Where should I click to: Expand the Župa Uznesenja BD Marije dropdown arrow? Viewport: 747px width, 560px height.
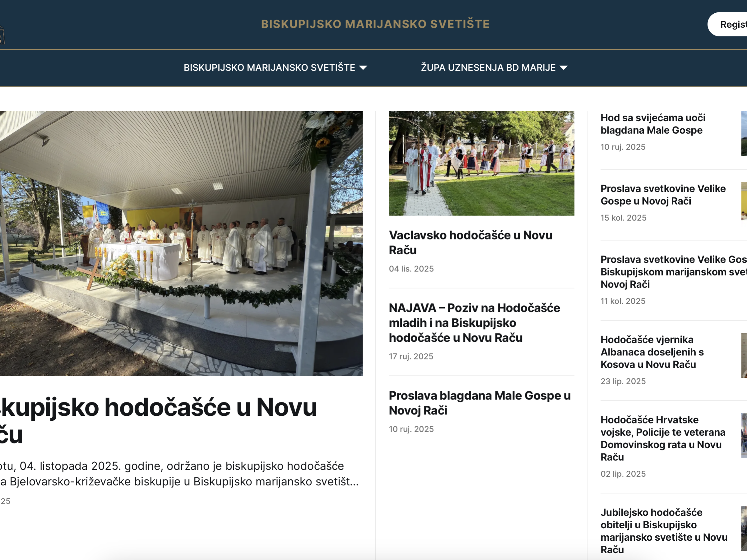(x=563, y=68)
